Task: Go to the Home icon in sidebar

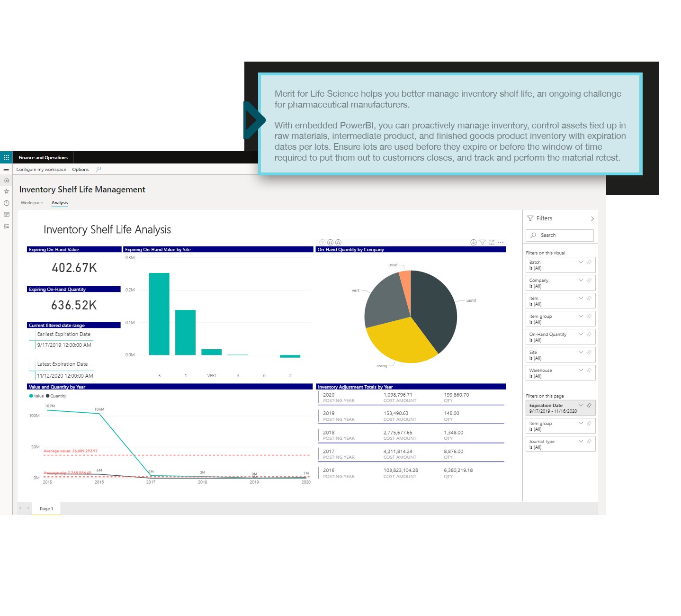Action: point(6,180)
